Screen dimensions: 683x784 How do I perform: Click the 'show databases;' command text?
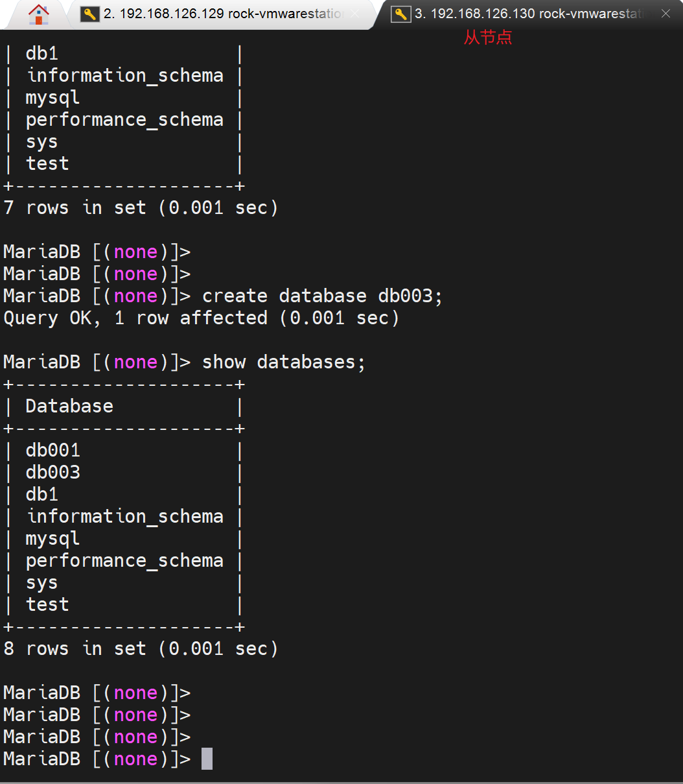[284, 362]
